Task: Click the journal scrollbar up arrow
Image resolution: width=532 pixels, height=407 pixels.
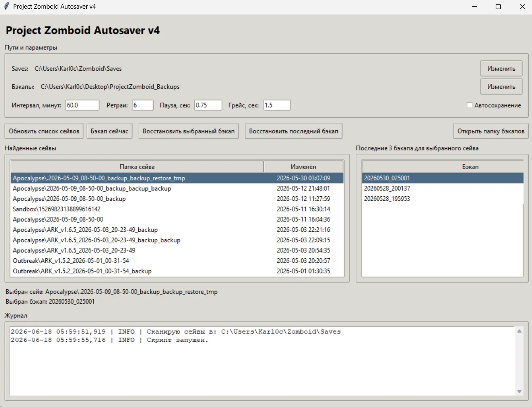Action: tap(519, 331)
